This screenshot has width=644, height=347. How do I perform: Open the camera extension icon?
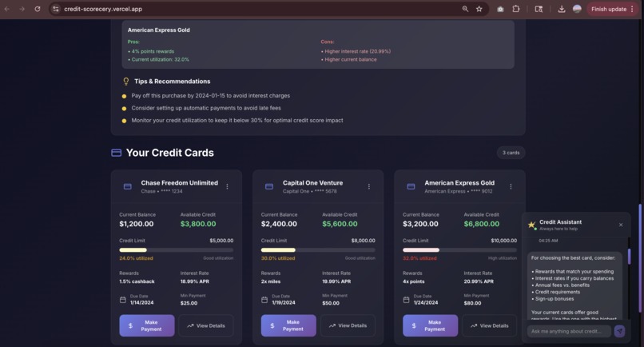[500, 9]
